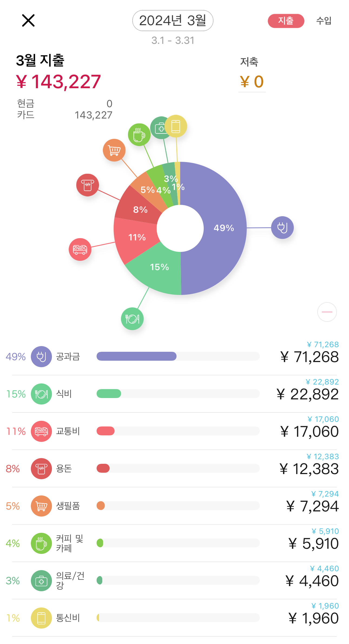Switch to the 지출 expense view
This screenshot has height=644, width=349.
[x=286, y=21]
